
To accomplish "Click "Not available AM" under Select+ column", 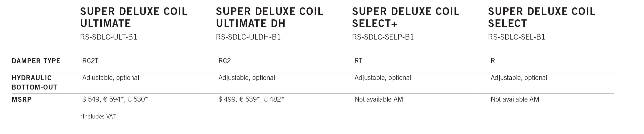I will [379, 99].
